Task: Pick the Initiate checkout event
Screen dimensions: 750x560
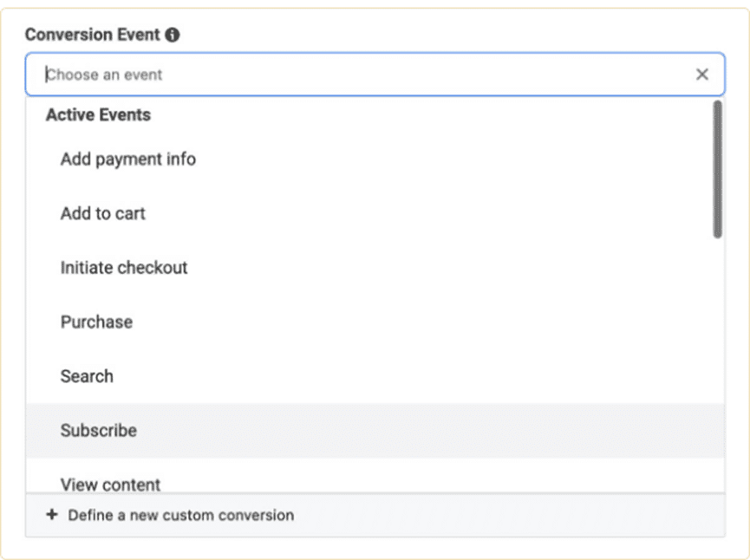Action: pyautogui.click(x=124, y=268)
